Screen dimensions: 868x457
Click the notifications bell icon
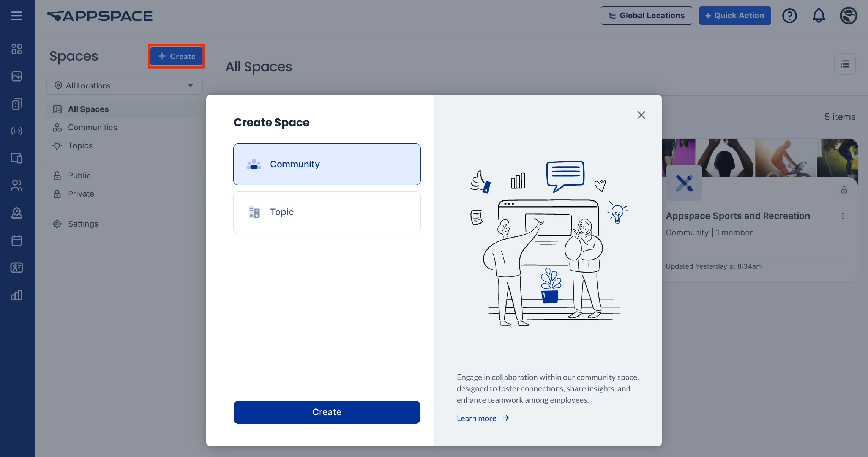(x=819, y=16)
